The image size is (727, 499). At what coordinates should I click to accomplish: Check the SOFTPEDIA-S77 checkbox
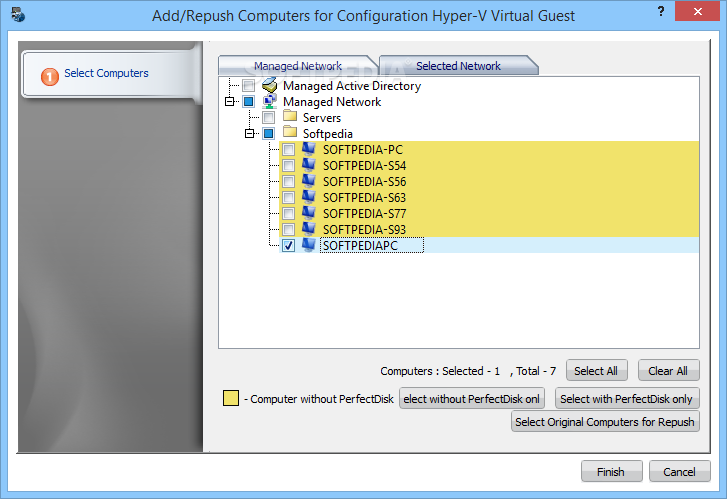288,213
